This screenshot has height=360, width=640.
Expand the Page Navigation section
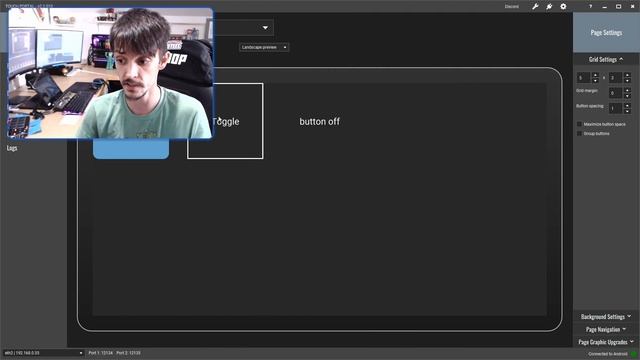point(606,329)
